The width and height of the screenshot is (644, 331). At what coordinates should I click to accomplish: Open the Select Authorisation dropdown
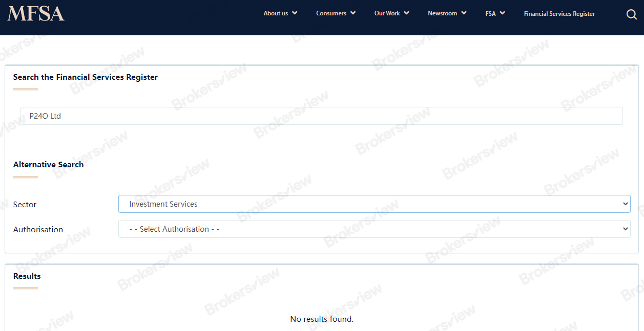(x=375, y=229)
